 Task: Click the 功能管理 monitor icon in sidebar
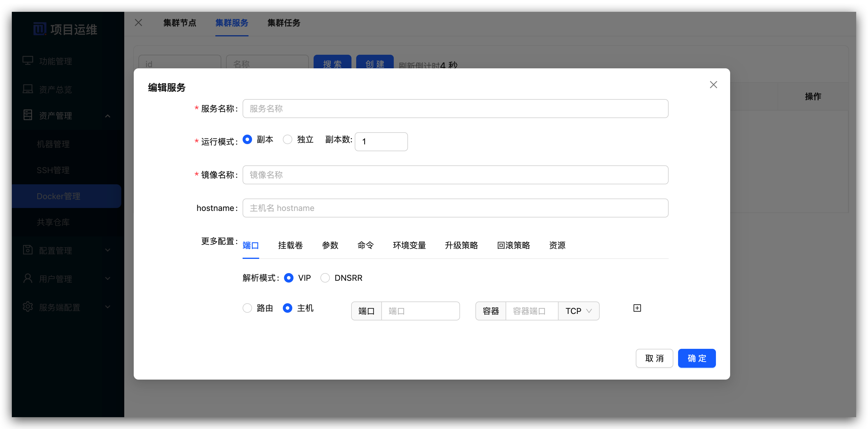pyautogui.click(x=28, y=61)
